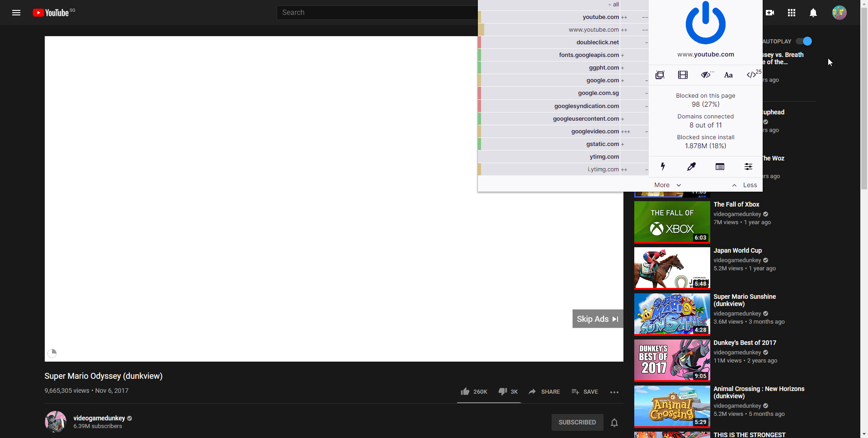Toggle cosmetic filtering eye switch
This screenshot has width=868, height=438.
(707, 75)
